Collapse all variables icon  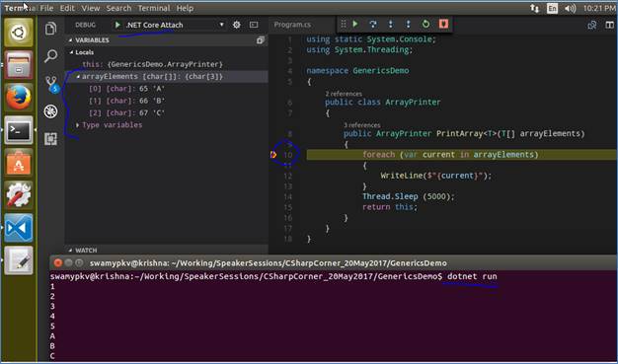260,40
